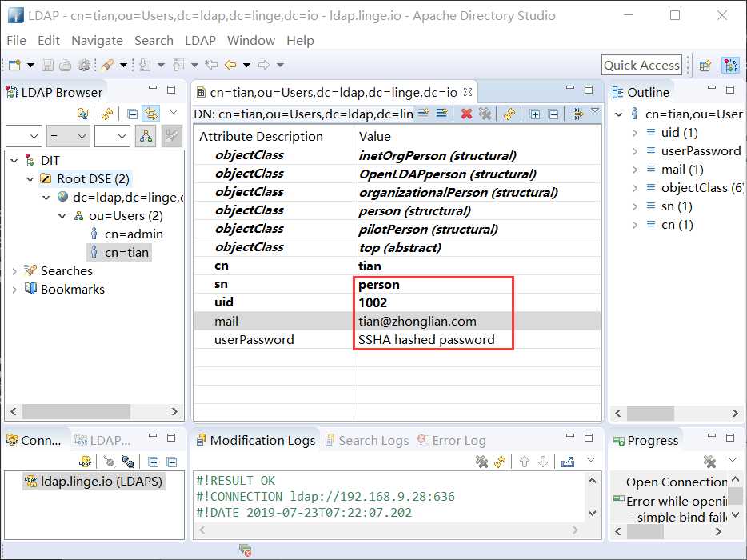Viewport: 747px width, 560px height.
Task: Toggle quick filter in entry editor
Action: pos(577,114)
